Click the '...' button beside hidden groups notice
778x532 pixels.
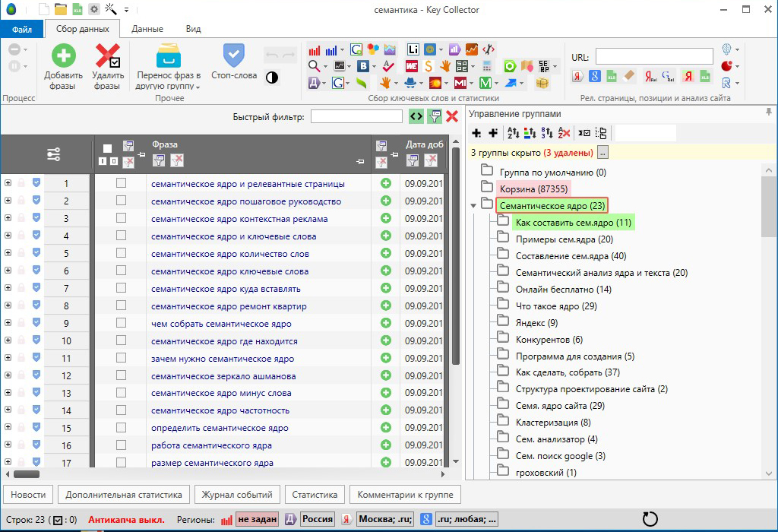(x=602, y=153)
